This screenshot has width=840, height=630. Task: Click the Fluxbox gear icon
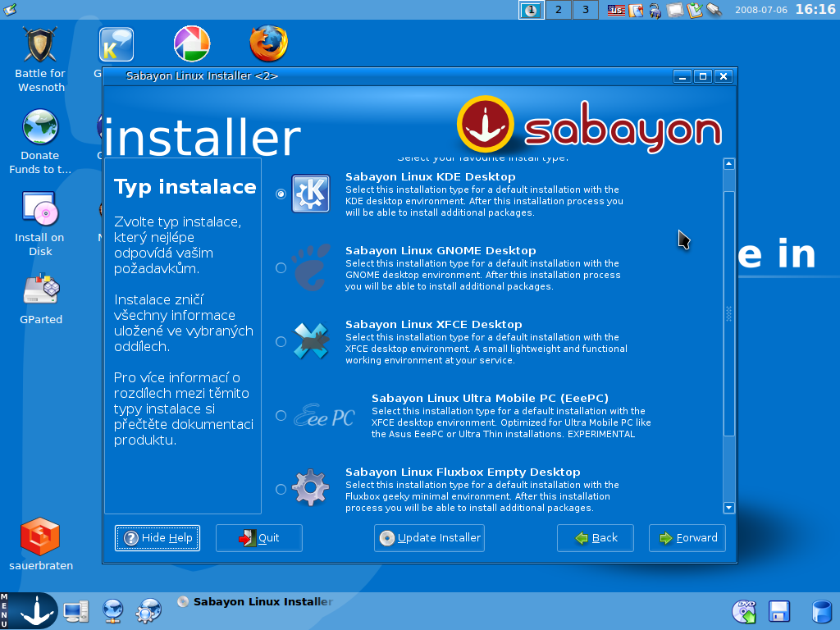(311, 488)
